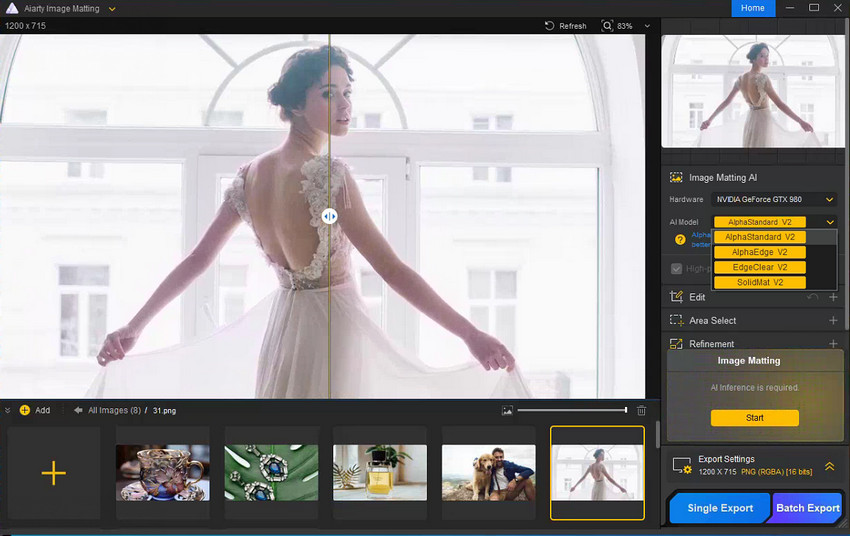This screenshot has width=850, height=536.
Task: Select the earrings on leaf thumbnail
Action: (x=271, y=473)
